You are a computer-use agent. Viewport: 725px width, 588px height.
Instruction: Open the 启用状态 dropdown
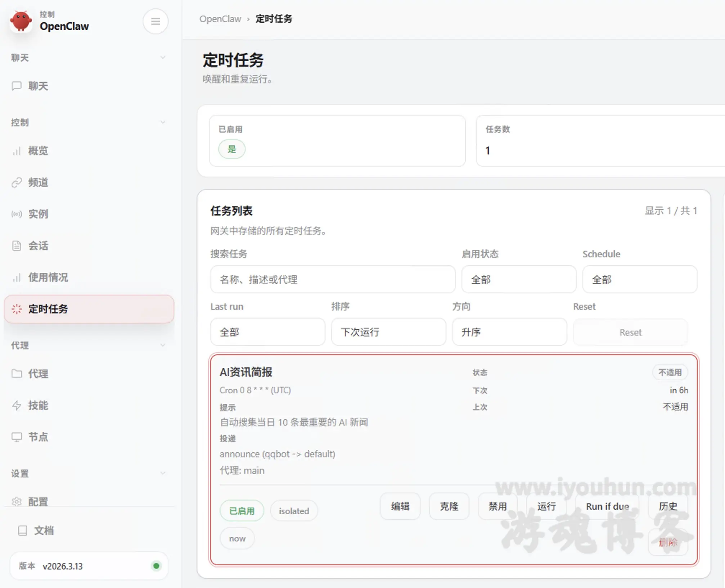click(518, 280)
